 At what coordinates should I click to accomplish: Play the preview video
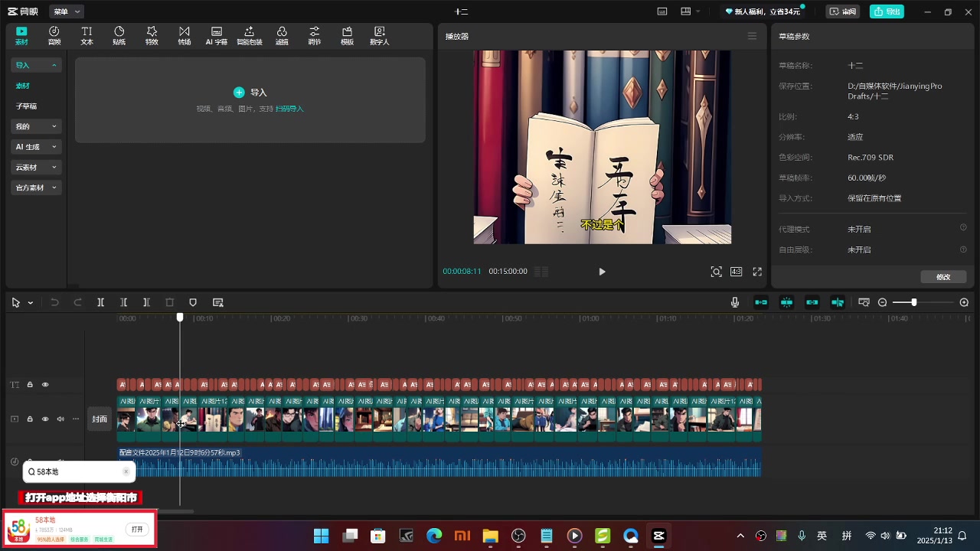(602, 272)
